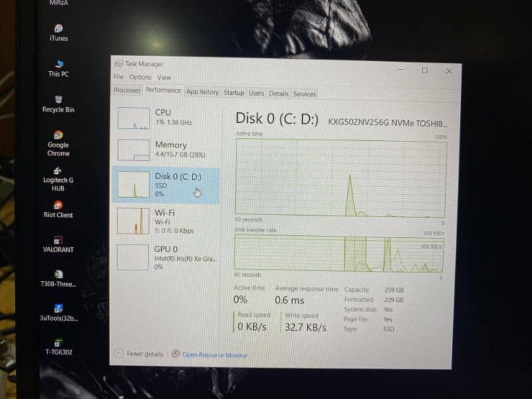Open the Services tab
532x399 pixels.
(x=305, y=94)
